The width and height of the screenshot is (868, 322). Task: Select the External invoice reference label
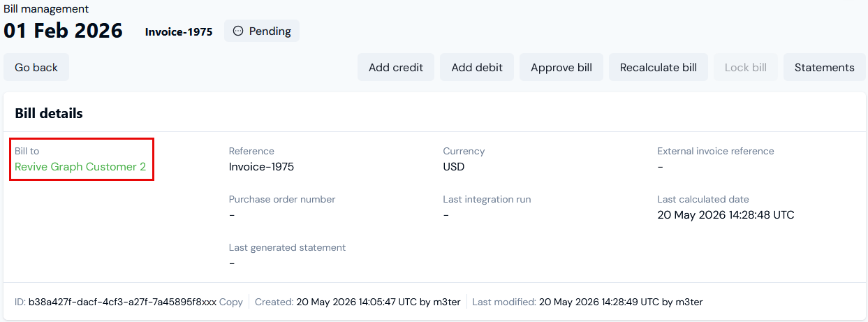(716, 151)
